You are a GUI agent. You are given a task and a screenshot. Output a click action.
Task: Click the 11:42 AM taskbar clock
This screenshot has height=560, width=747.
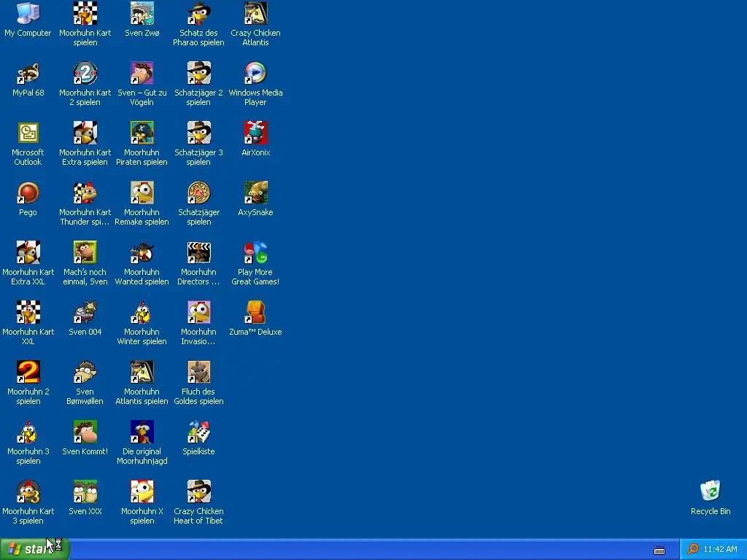pos(720,550)
